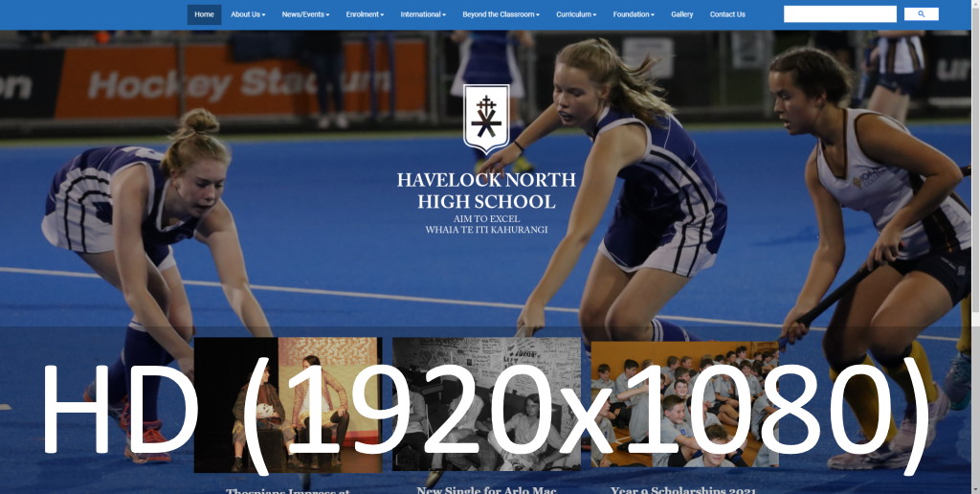Open the Home navigation item
The height and width of the screenshot is (494, 980).
204,14
